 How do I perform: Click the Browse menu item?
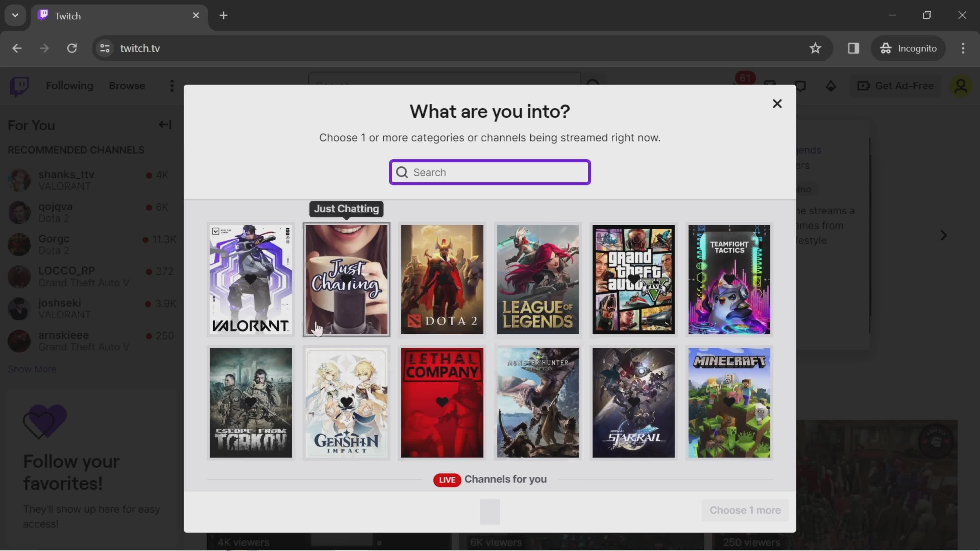point(127,85)
